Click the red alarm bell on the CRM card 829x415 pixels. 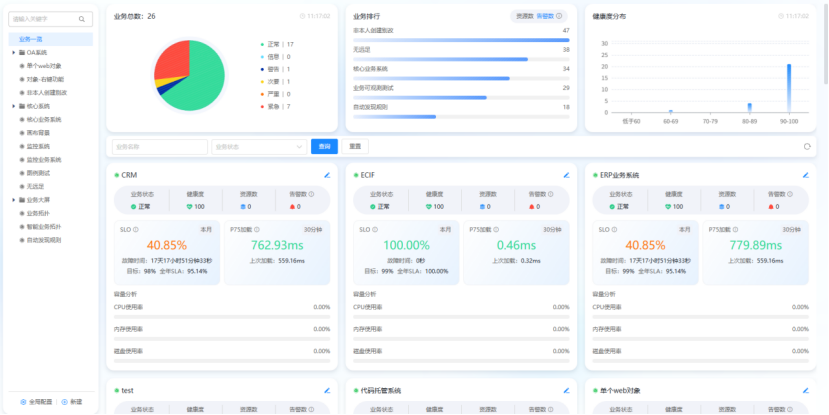(292, 207)
